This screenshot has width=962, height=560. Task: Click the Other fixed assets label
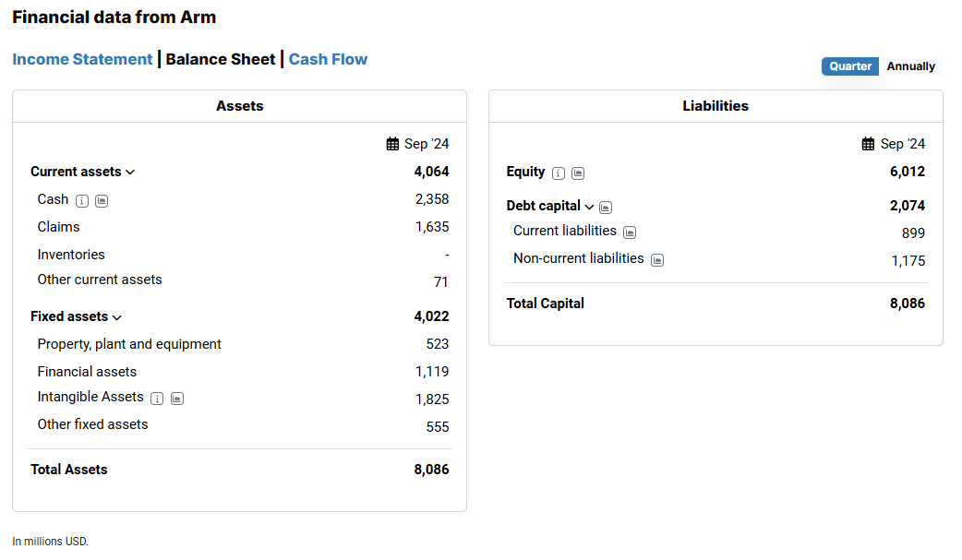(92, 424)
